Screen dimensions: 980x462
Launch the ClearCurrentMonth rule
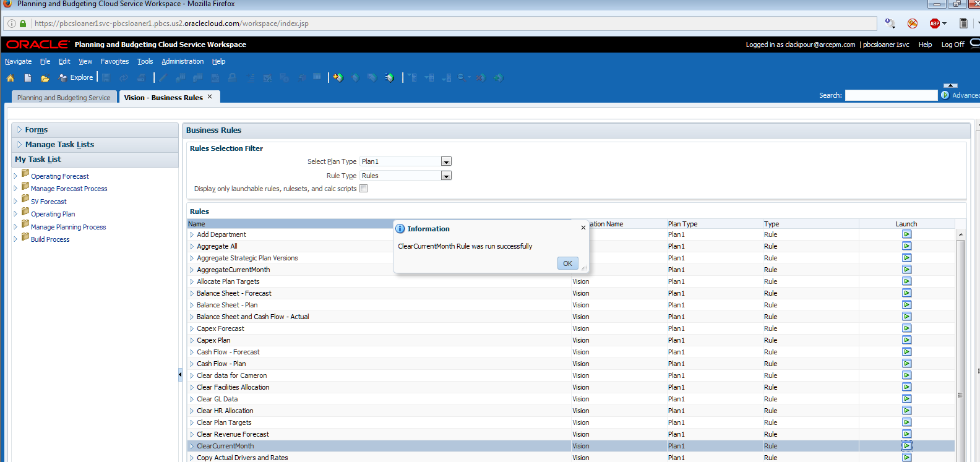(906, 446)
